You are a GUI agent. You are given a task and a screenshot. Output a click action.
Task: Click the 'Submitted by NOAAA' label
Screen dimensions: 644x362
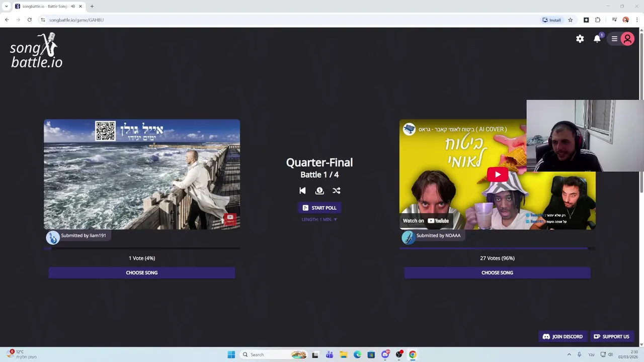(x=438, y=235)
